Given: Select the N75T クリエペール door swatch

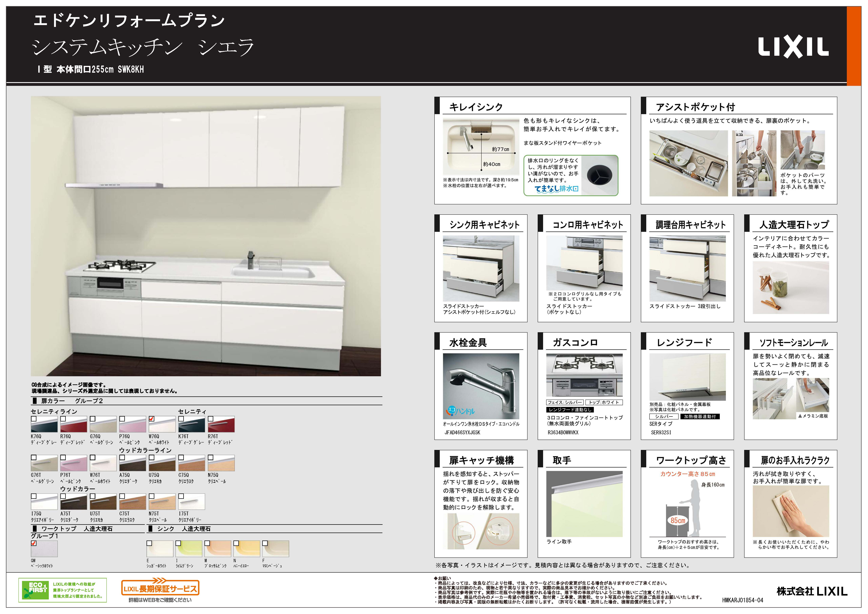Looking at the screenshot, I should tap(162, 502).
